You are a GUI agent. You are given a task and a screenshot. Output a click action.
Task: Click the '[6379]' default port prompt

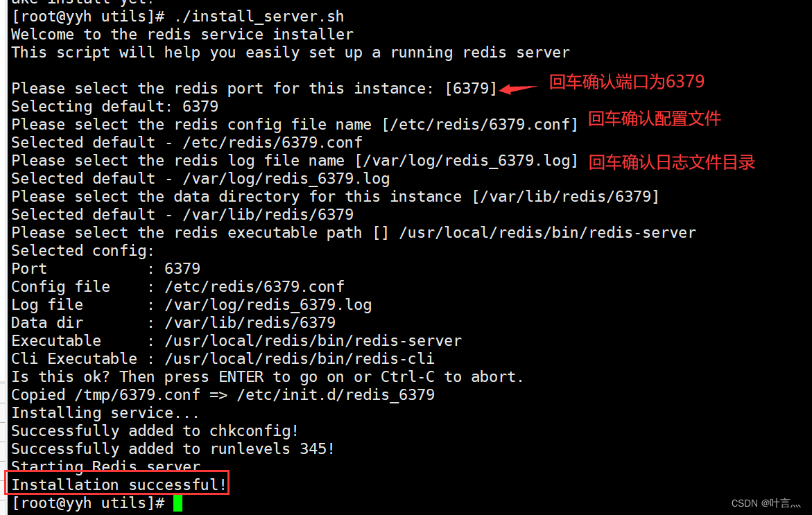point(471,88)
